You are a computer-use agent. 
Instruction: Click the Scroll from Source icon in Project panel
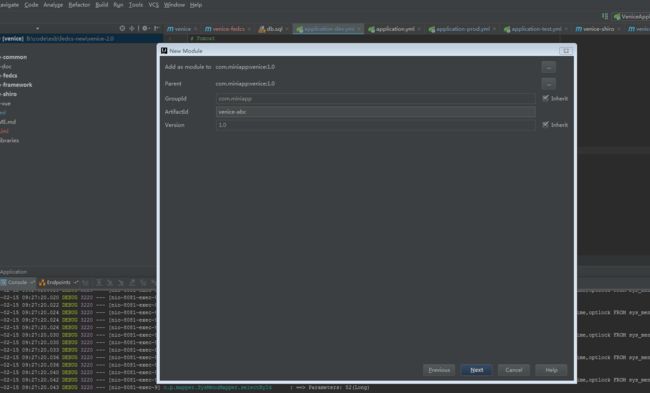[122, 28]
